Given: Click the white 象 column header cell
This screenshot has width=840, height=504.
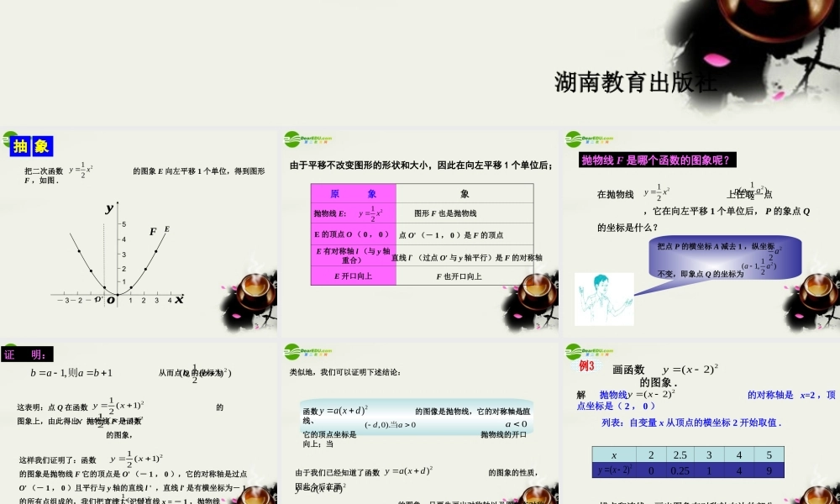Looking at the screenshot, I should click(465, 193).
